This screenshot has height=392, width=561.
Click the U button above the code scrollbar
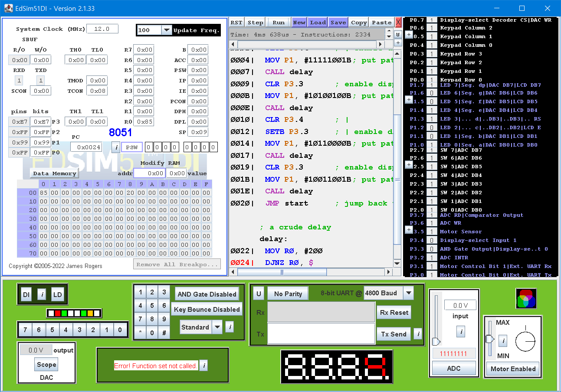tap(398, 34)
